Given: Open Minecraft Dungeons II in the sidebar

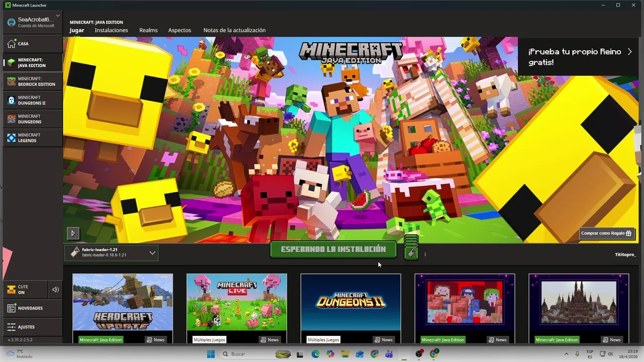Looking at the screenshot, I should (32, 100).
